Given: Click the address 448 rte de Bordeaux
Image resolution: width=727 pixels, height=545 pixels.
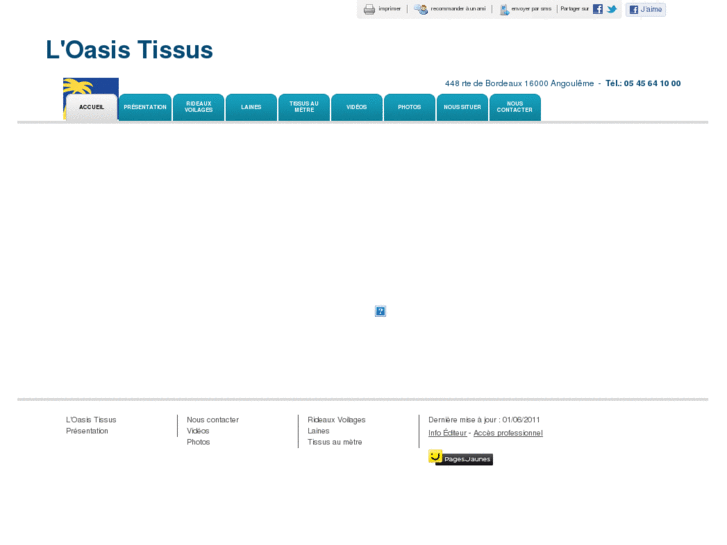Looking at the screenshot, I should tap(484, 83).
